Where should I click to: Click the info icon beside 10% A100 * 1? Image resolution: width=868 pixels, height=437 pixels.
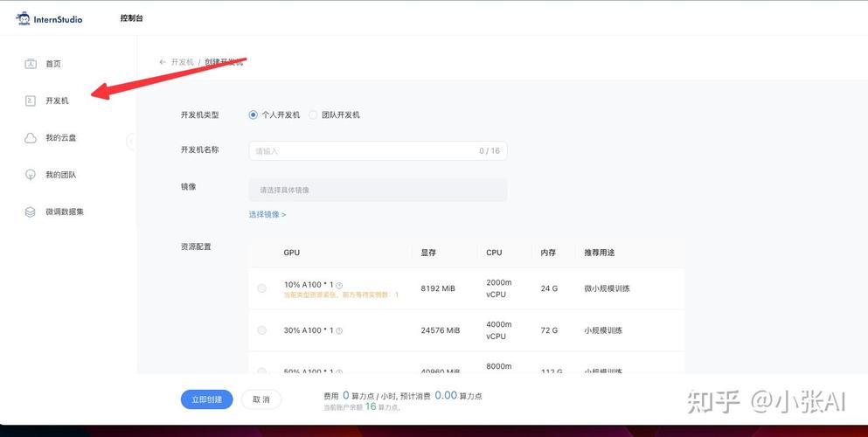339,286
